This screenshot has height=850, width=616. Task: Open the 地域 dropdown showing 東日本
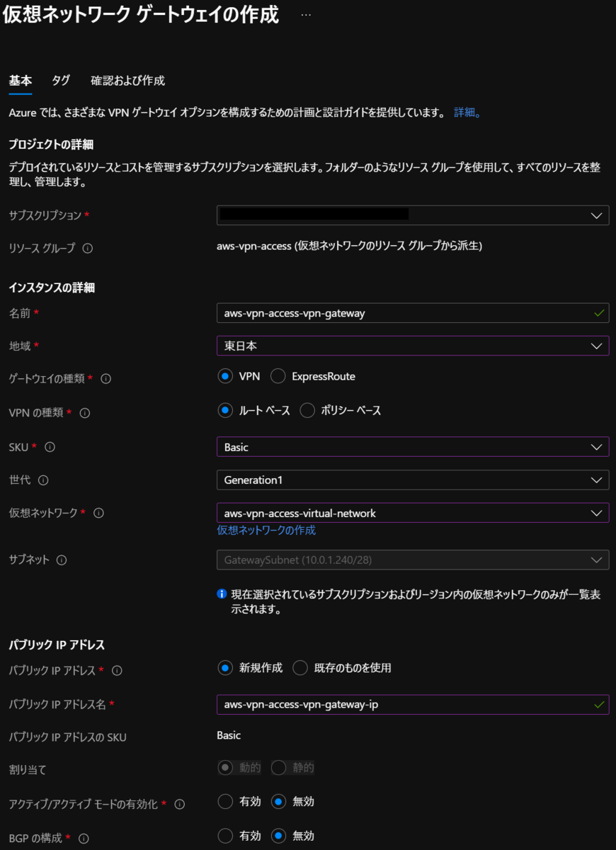point(413,346)
